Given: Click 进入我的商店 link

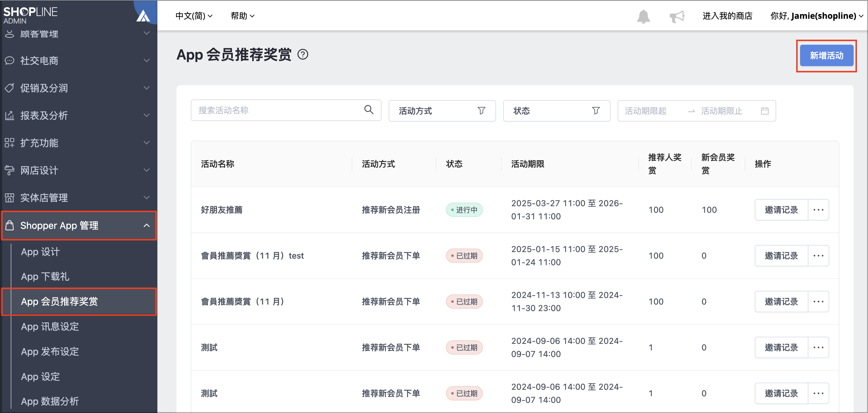Looking at the screenshot, I should 727,16.
